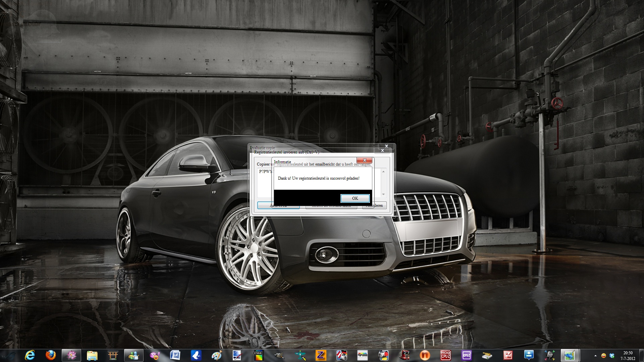Open Windows Explorer folder icon in taskbar
Viewport: 644px width, 362px height.
click(x=92, y=355)
